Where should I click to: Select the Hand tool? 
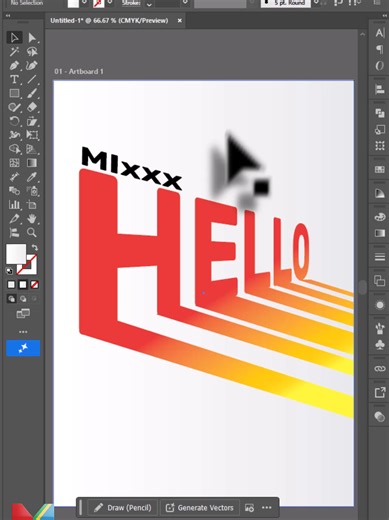(x=32, y=219)
